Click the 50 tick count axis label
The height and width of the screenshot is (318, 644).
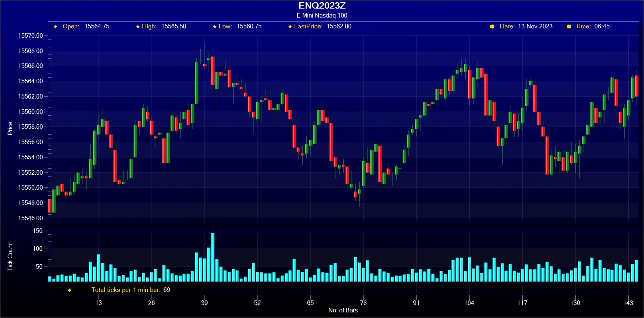click(x=39, y=266)
